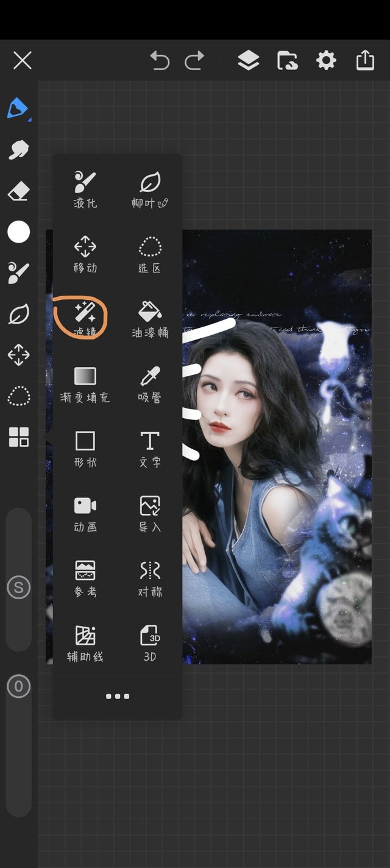The height and width of the screenshot is (868, 390).
Task: Pick the 吸管 eyedropper tool
Action: click(150, 384)
